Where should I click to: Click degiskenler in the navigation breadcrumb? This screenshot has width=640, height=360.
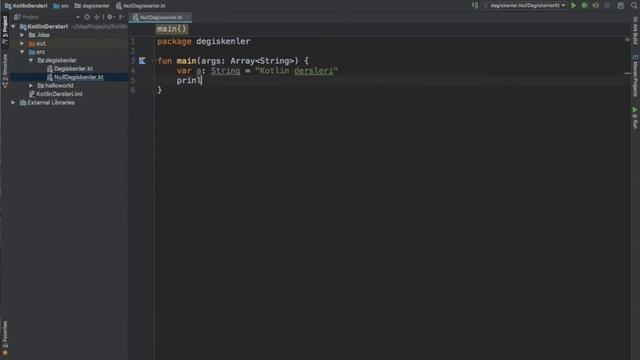click(92, 6)
